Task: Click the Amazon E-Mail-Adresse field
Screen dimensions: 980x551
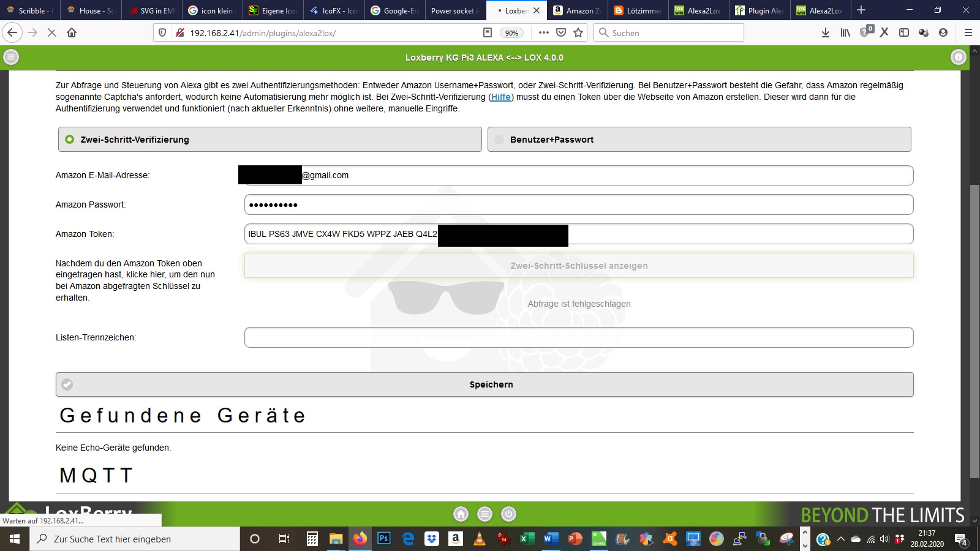Action: [x=579, y=175]
